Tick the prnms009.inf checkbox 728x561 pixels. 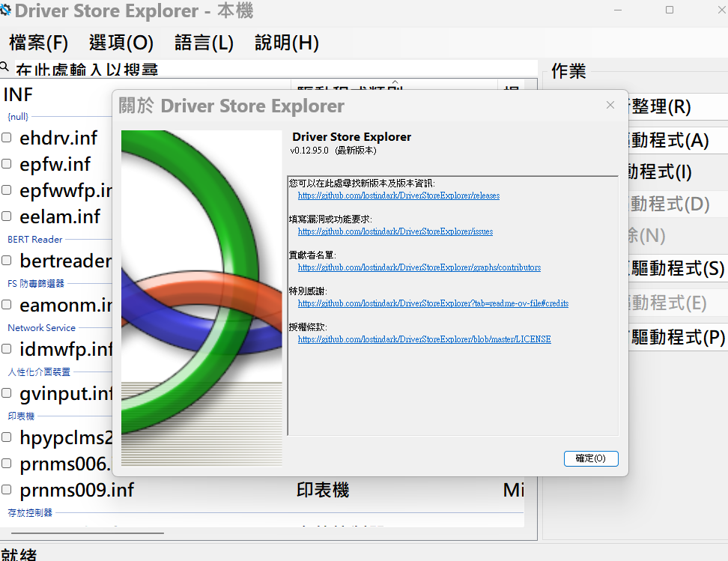pyautogui.click(x=7, y=490)
